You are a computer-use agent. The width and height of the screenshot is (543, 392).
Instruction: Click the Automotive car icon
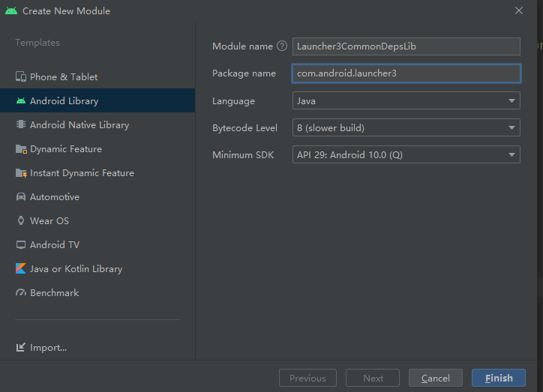coord(21,196)
